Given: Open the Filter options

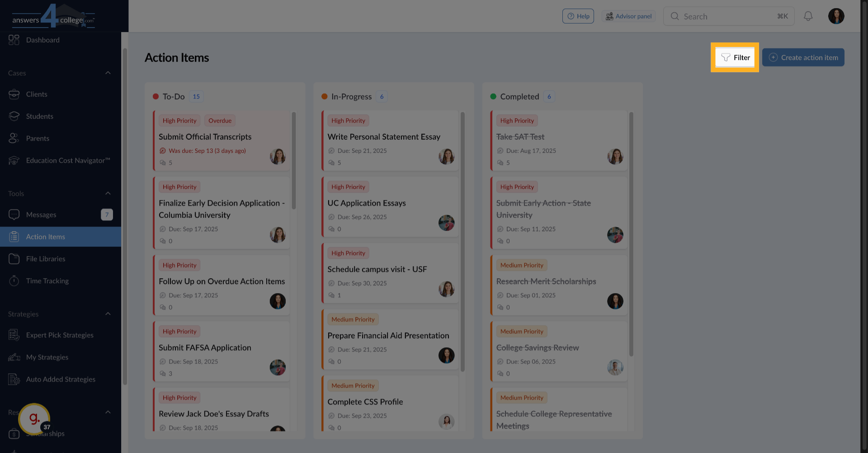Looking at the screenshot, I should (x=735, y=57).
